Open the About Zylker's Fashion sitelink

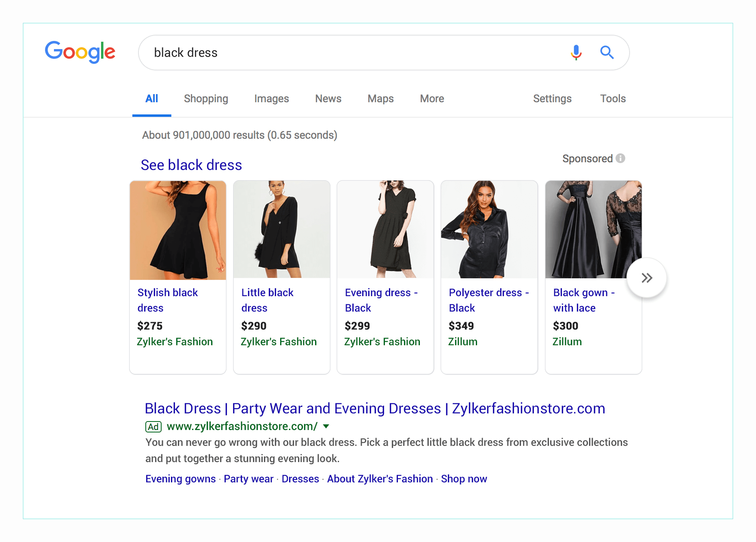[380, 479]
